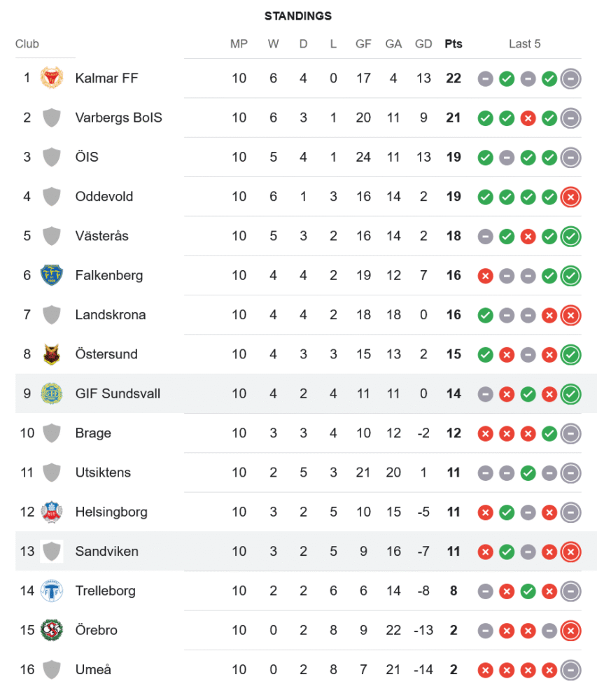The height and width of the screenshot is (700, 597).
Task: Click the Last 5 column header
Action: tap(524, 43)
